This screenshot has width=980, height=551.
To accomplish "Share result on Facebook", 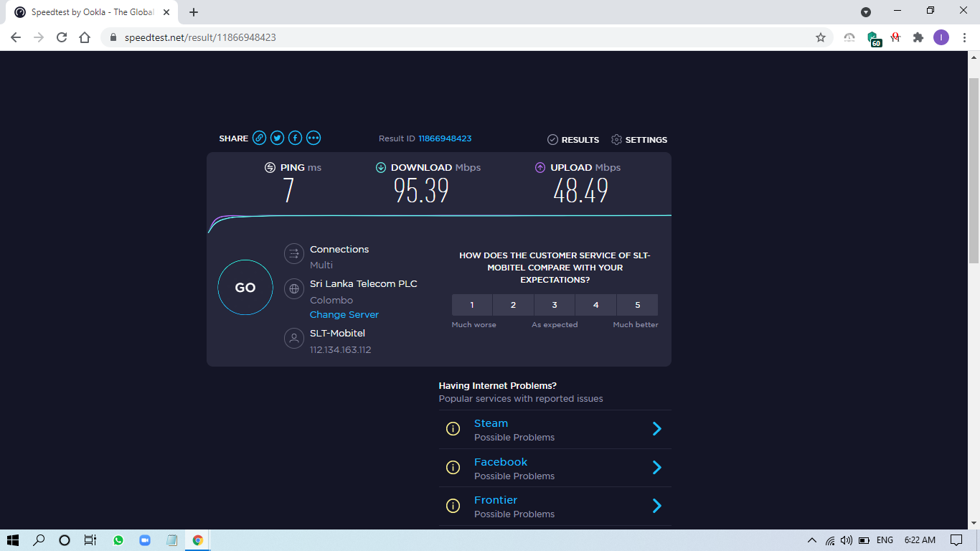I will pyautogui.click(x=296, y=138).
